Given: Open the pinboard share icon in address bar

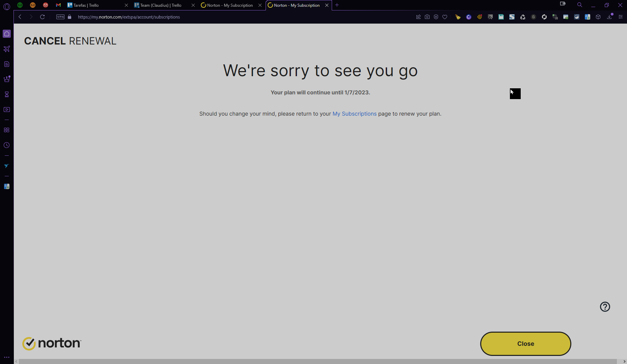Looking at the screenshot, I should [x=418, y=17].
